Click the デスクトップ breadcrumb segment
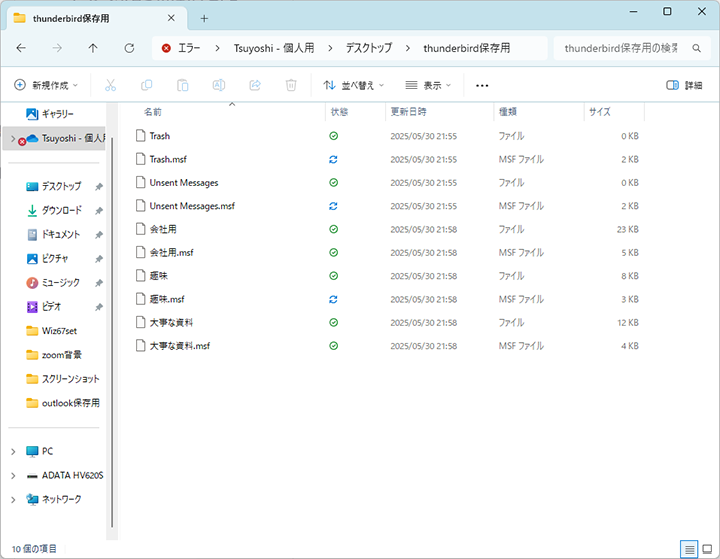 tap(368, 48)
